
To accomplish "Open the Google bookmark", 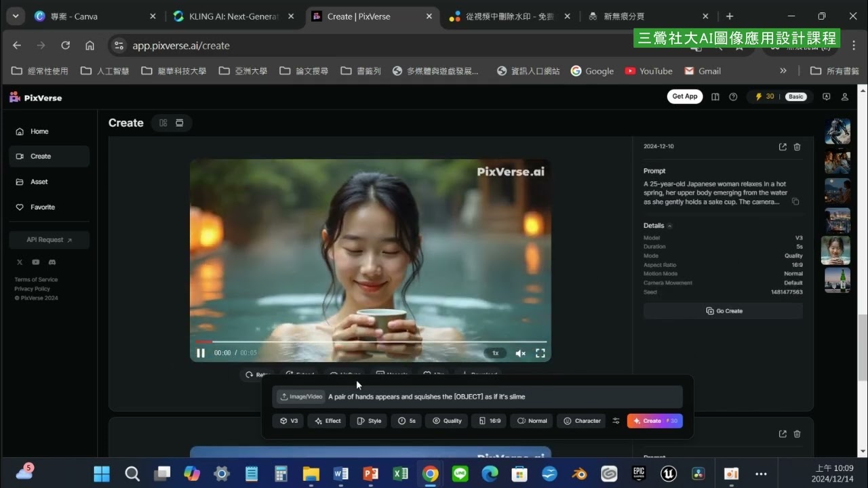I will click(592, 70).
